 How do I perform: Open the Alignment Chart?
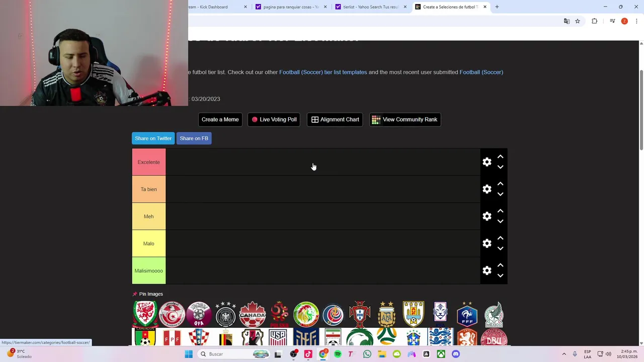pyautogui.click(x=335, y=119)
